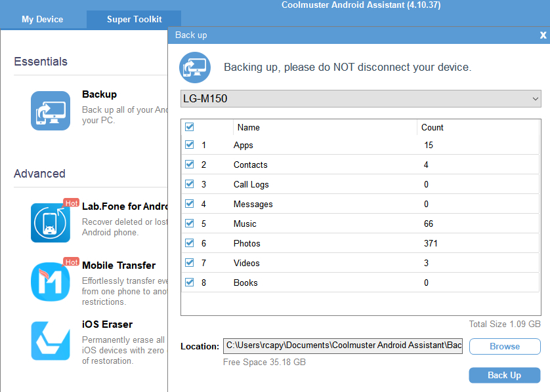Click the Apps count value 15
The image size is (550, 392).
(429, 146)
